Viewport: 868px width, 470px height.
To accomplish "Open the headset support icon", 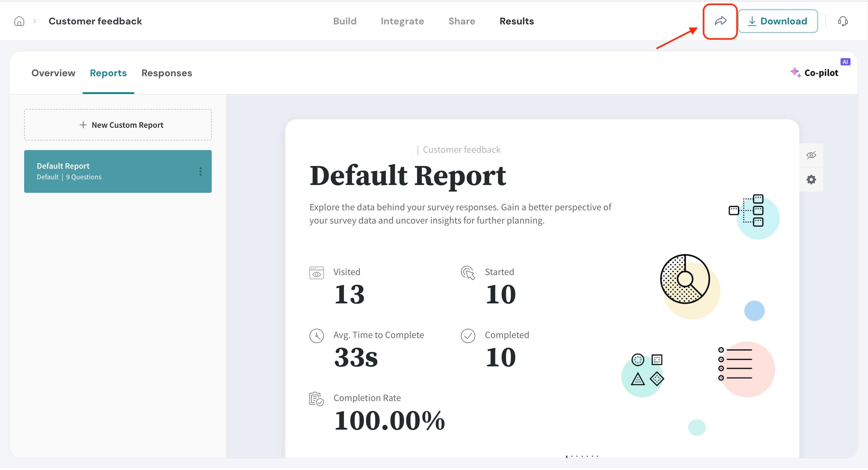I will coord(842,21).
